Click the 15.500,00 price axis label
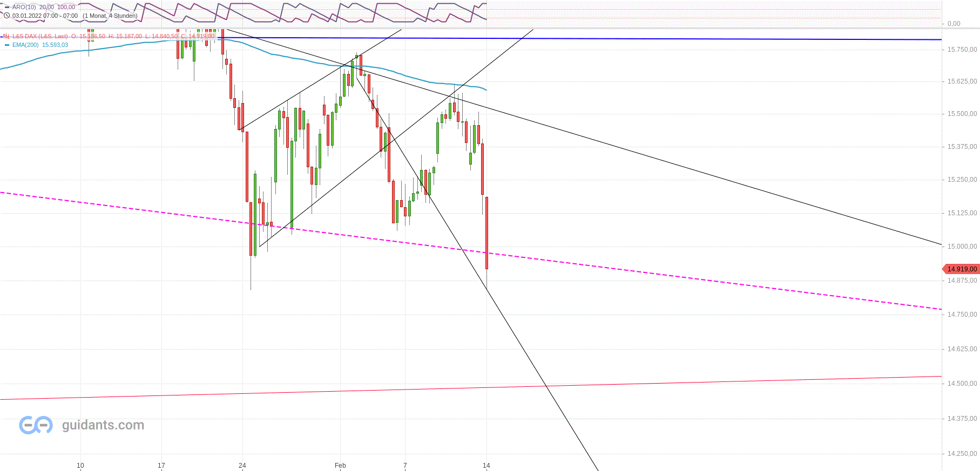The height and width of the screenshot is (471, 980). tap(962, 114)
